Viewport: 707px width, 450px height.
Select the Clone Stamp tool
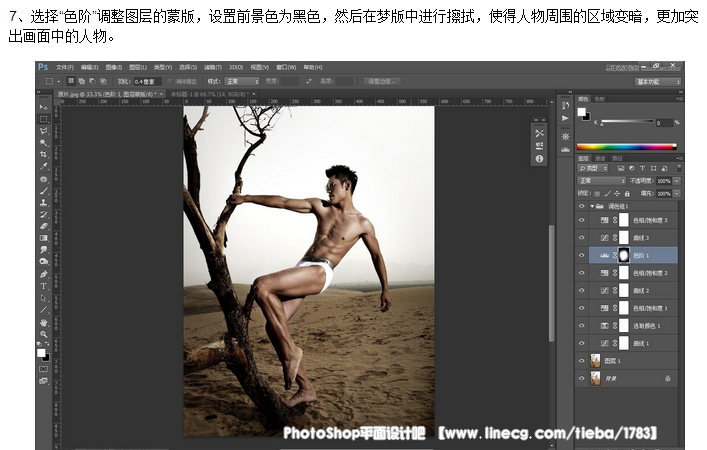tap(43, 202)
